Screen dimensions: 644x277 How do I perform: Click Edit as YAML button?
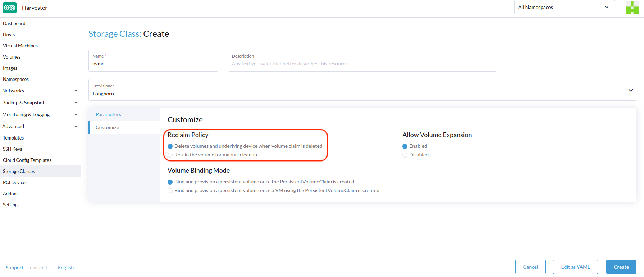(575, 267)
